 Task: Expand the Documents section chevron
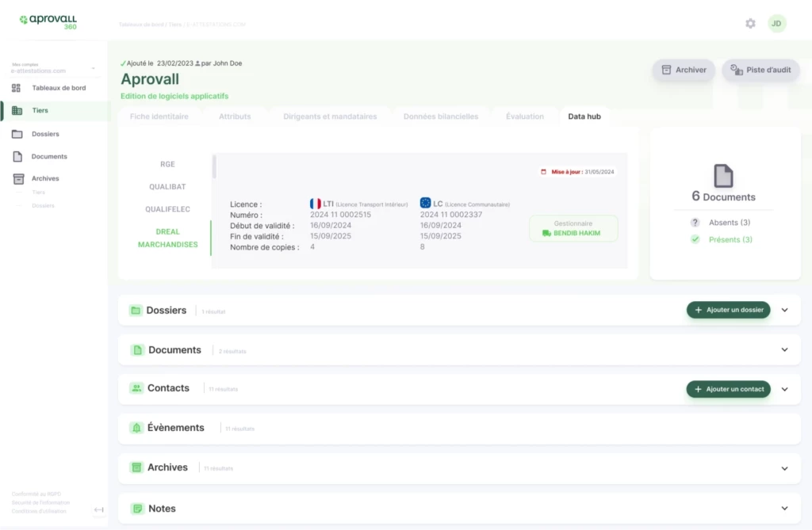tap(784, 350)
